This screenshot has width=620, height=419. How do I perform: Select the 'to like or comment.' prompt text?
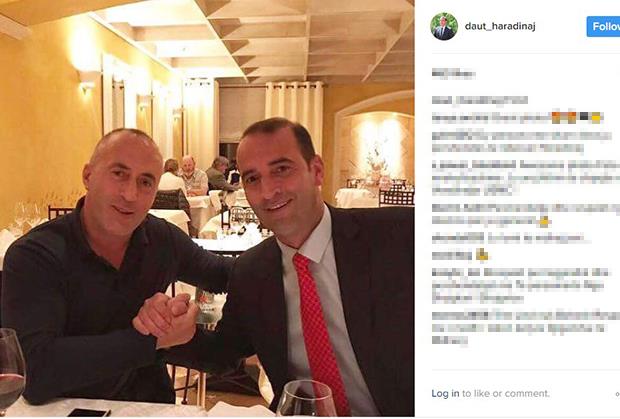(x=506, y=393)
